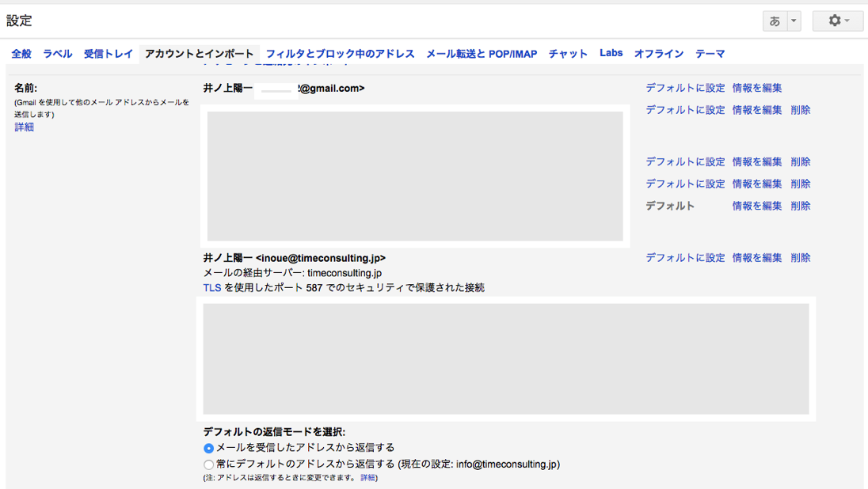Open フィルタとブロック中のアドレス tab
The width and height of the screenshot is (868, 489).
coord(340,54)
